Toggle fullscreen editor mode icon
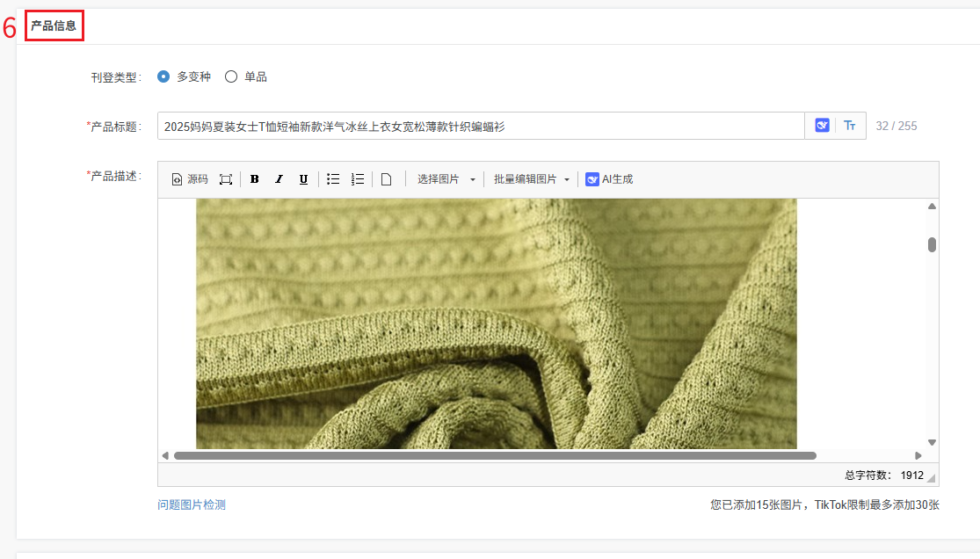This screenshot has width=980, height=559. [226, 179]
